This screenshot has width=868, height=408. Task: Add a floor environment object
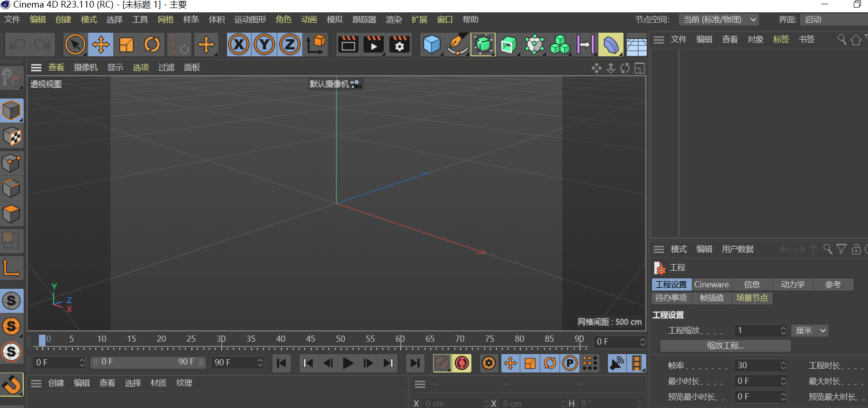[636, 45]
